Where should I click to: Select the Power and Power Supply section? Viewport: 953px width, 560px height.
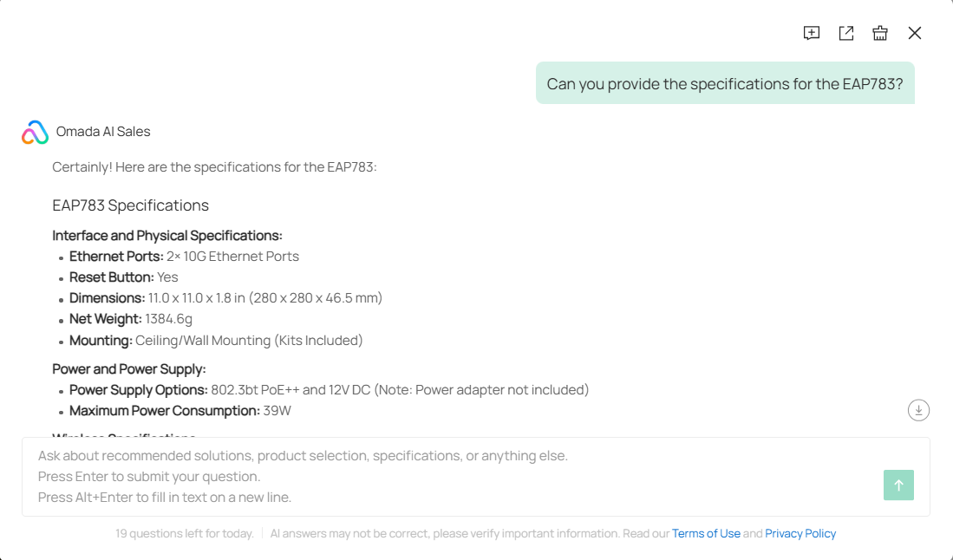[x=130, y=368]
